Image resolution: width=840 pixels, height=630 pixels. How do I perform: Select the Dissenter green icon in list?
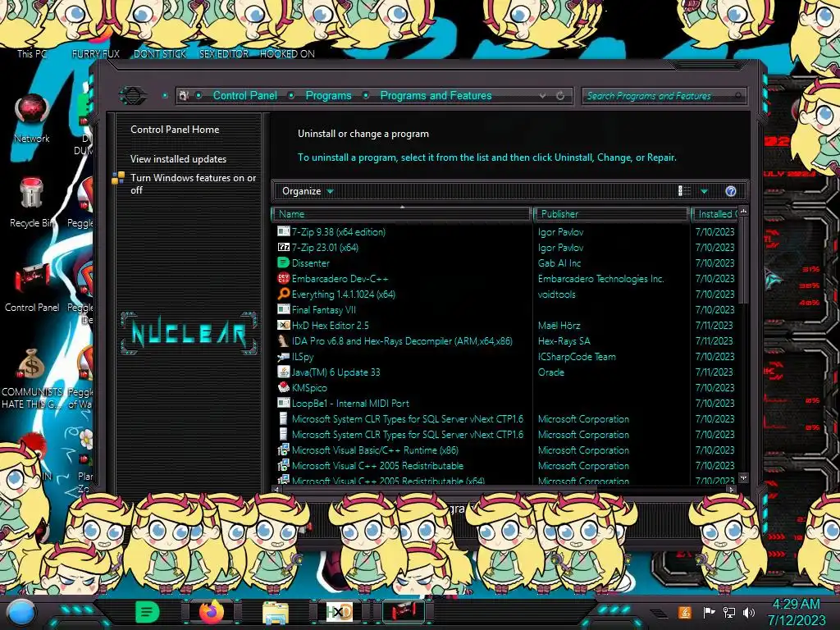[x=283, y=262]
